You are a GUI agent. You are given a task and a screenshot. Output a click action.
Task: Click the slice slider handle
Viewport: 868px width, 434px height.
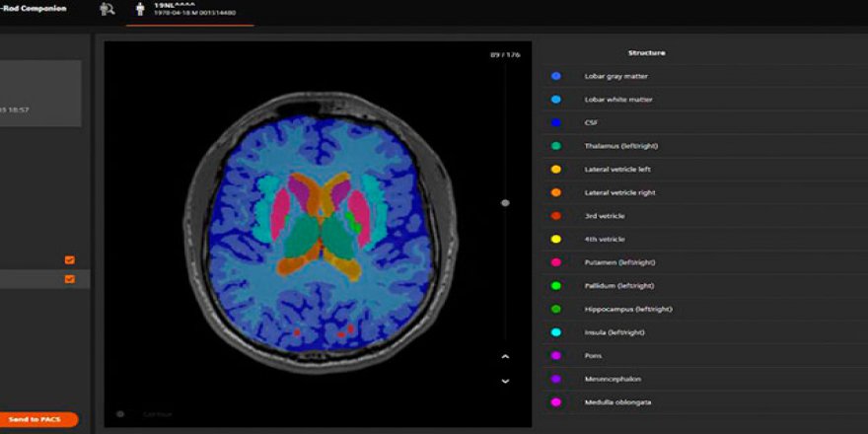(x=505, y=203)
